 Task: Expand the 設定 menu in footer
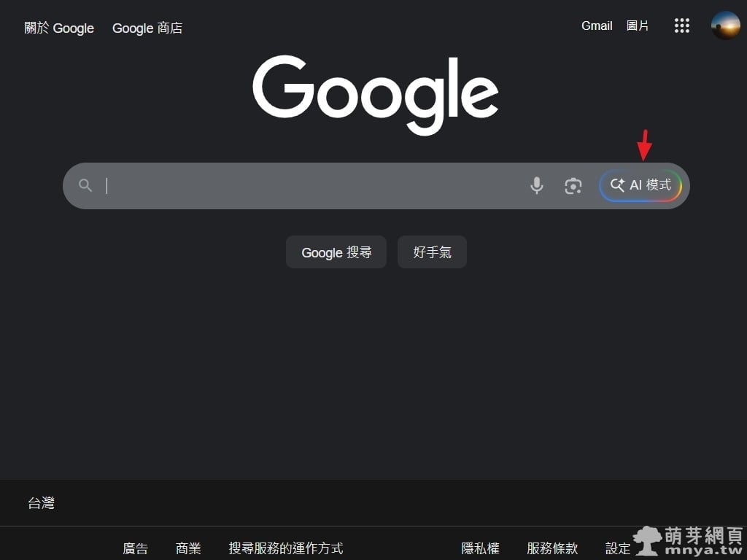pyautogui.click(x=617, y=548)
